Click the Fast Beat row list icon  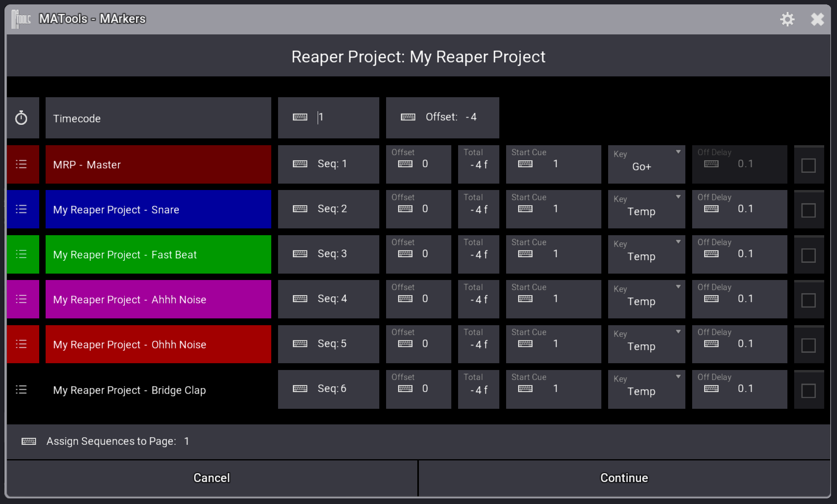click(21, 254)
